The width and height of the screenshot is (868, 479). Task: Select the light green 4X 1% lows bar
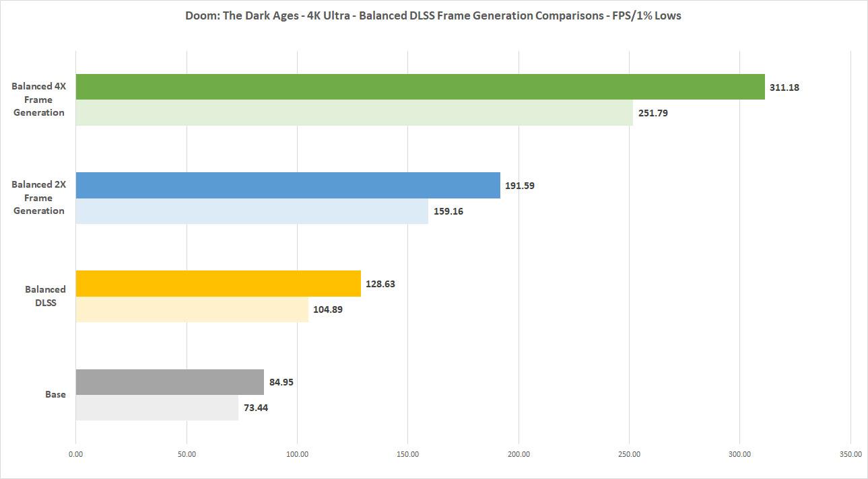[354, 113]
